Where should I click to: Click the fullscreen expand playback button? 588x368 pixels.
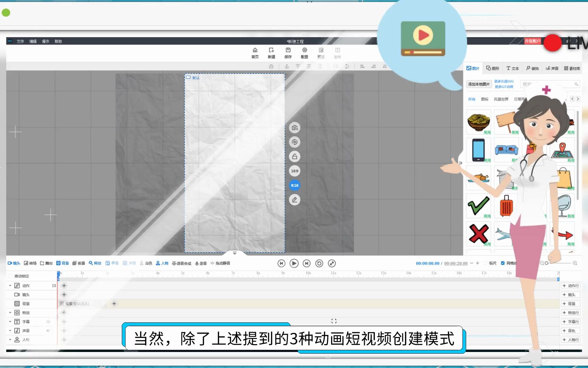click(332, 263)
